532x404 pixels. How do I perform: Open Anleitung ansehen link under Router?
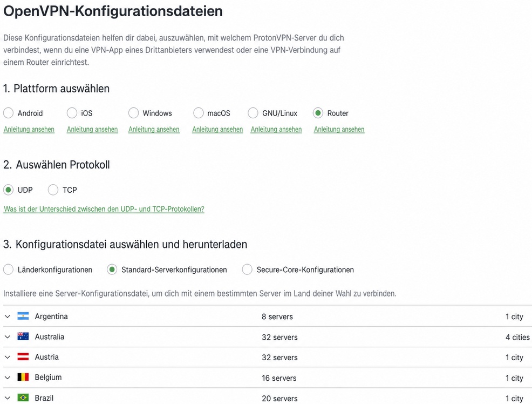[x=339, y=129]
